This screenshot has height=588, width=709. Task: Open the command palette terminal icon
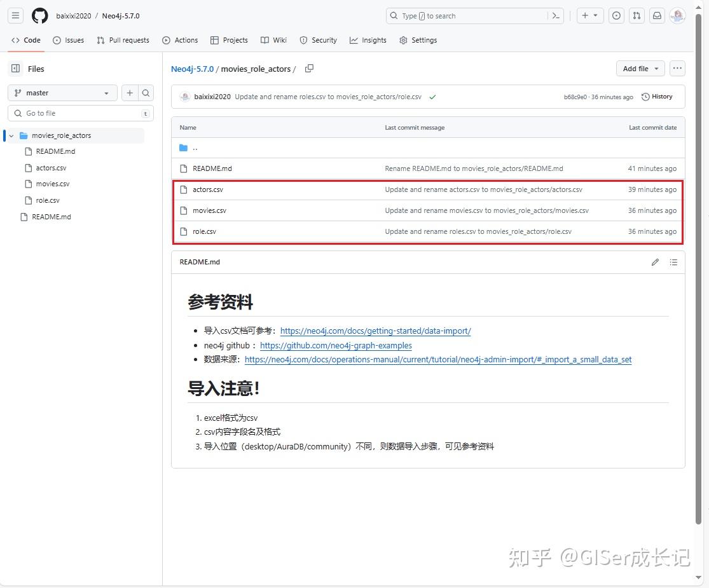click(555, 15)
